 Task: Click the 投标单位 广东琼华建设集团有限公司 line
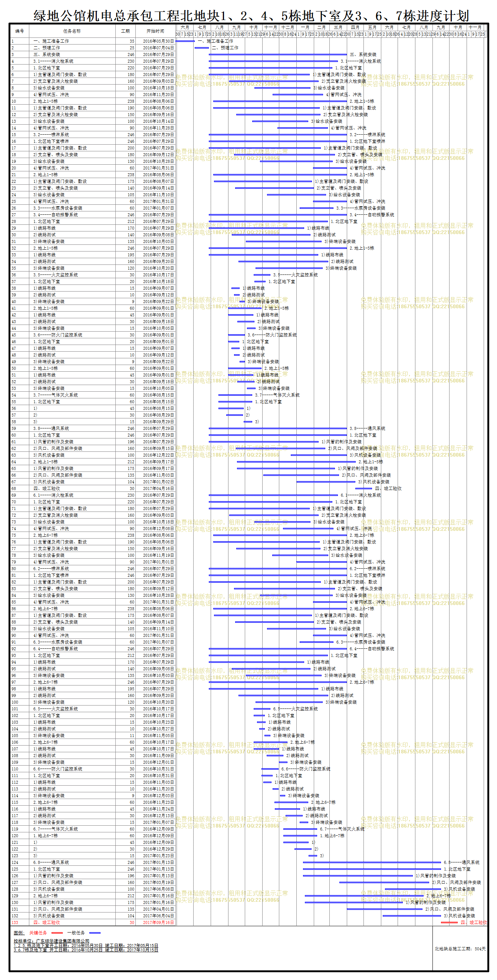click(52, 941)
